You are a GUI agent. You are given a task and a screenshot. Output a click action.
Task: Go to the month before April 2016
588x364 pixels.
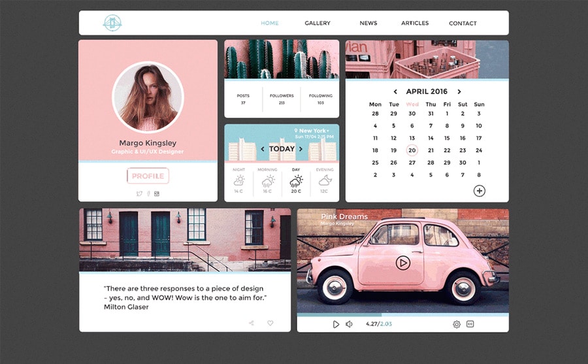point(395,91)
